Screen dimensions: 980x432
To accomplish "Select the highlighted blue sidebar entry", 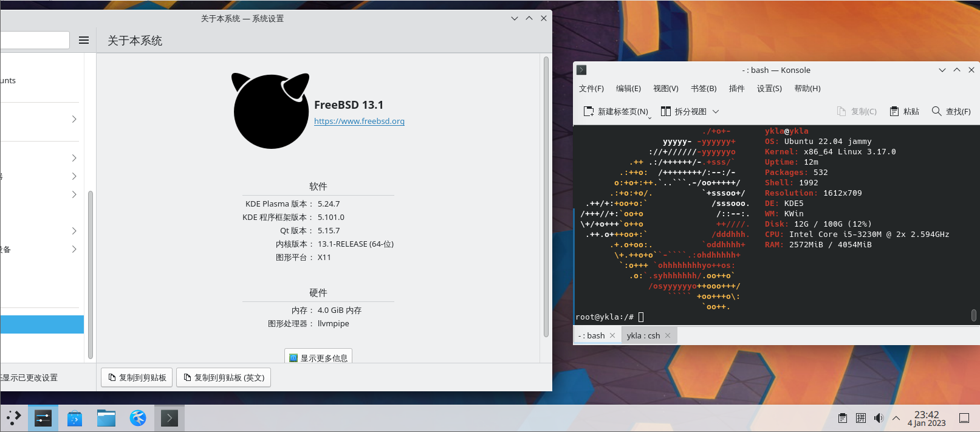I will click(x=42, y=324).
